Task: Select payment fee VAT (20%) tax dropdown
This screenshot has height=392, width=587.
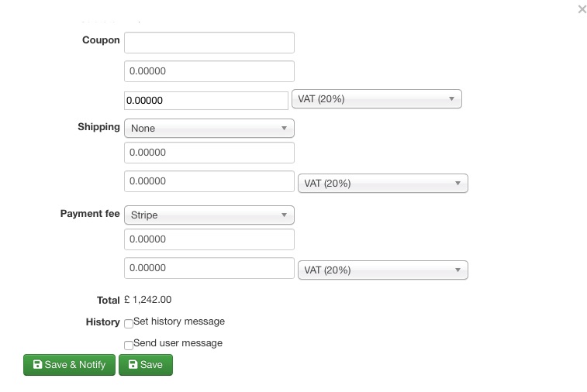Action: pyautogui.click(x=382, y=270)
